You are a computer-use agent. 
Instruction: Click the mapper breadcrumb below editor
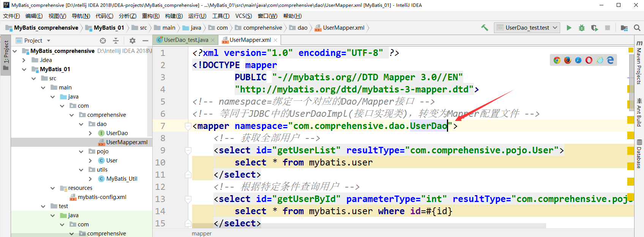(202, 233)
